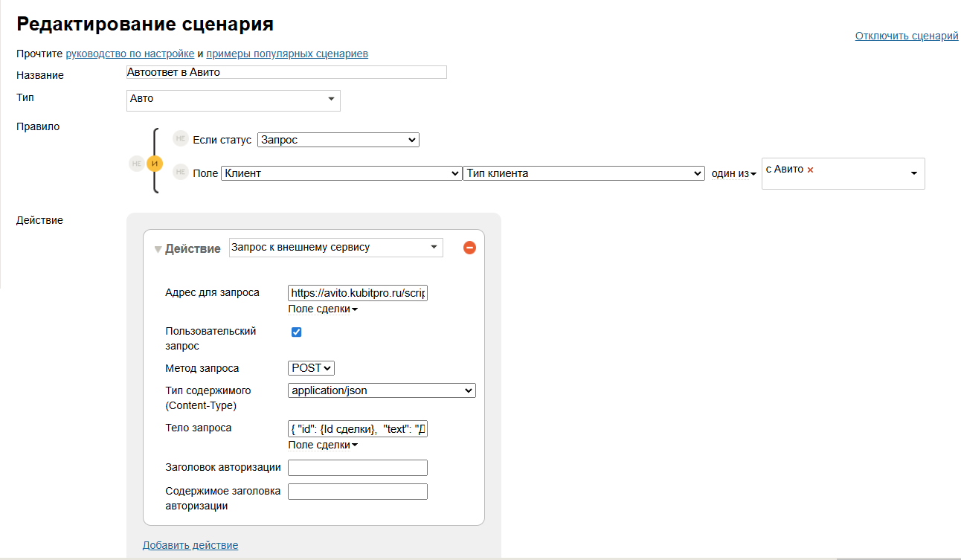
Task: Toggle the group-level НЕ left of И
Action: click(x=136, y=164)
